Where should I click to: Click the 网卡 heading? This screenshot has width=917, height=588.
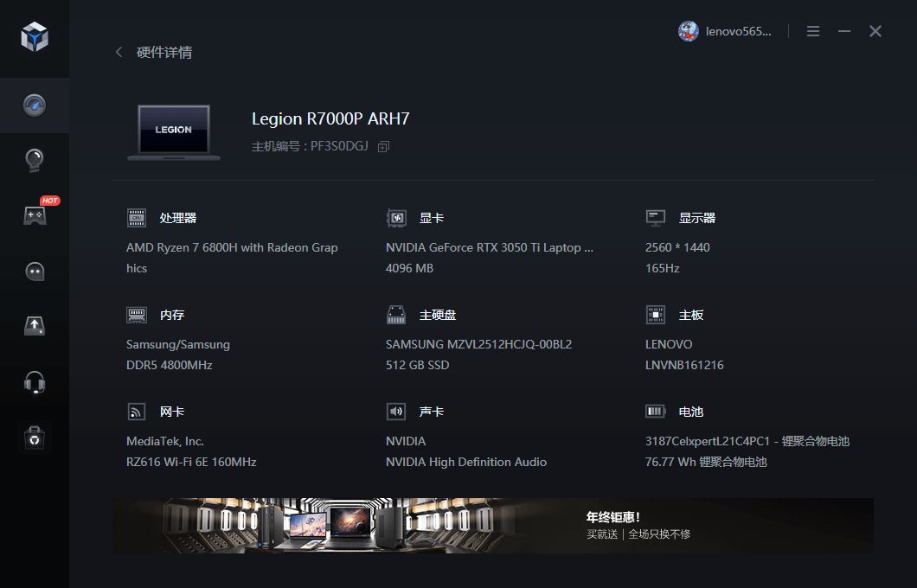click(x=172, y=412)
